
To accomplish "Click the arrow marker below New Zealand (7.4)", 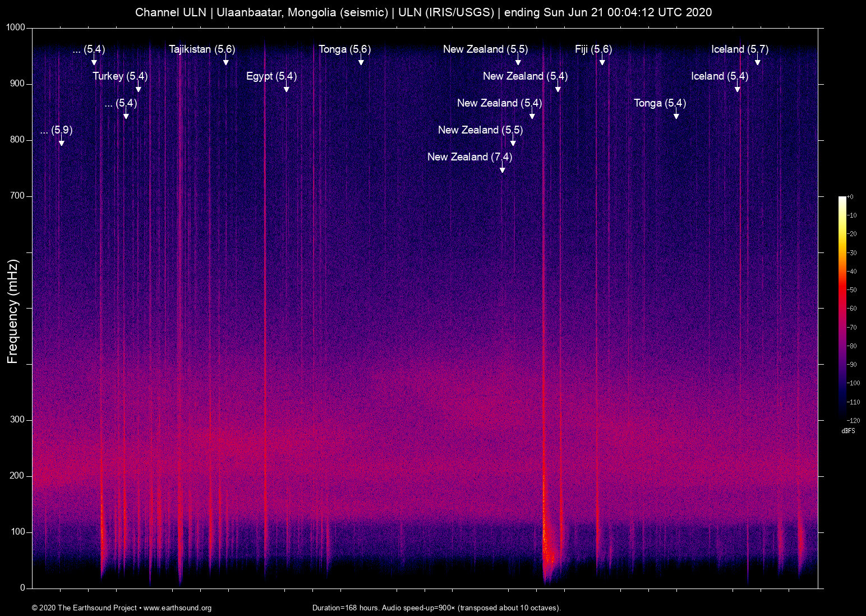I will 503,168.
